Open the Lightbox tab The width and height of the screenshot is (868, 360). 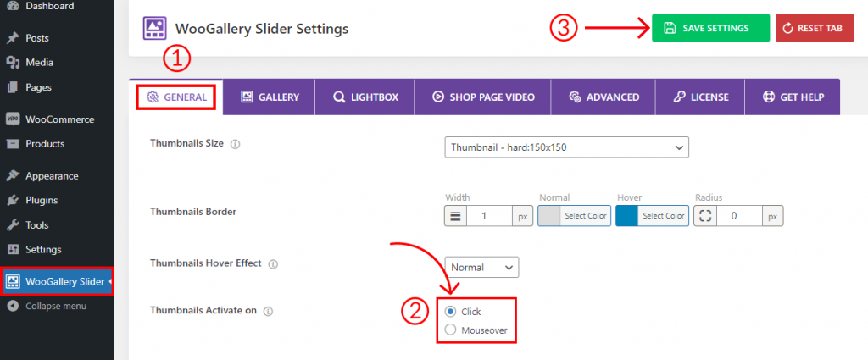pyautogui.click(x=364, y=97)
